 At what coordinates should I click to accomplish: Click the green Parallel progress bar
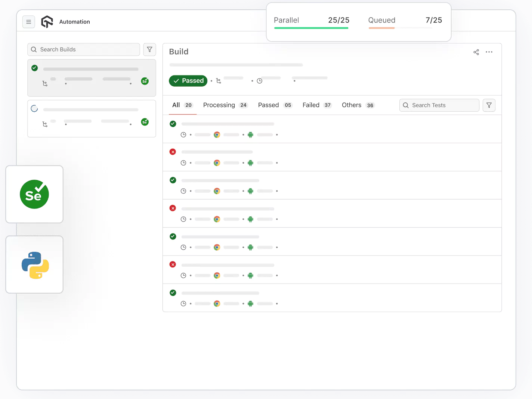(x=311, y=28)
